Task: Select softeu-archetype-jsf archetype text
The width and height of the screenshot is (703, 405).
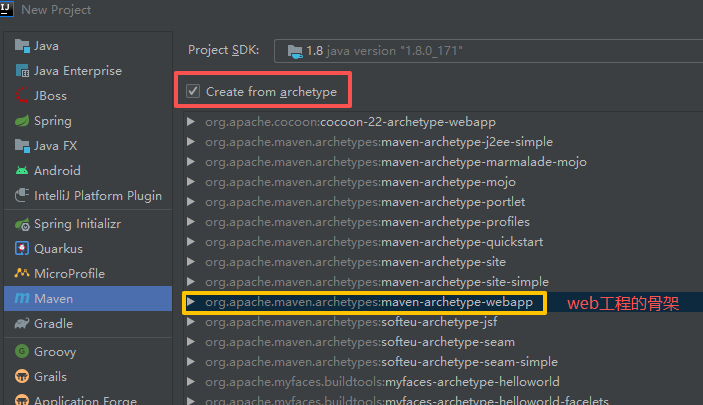Action: click(x=352, y=322)
